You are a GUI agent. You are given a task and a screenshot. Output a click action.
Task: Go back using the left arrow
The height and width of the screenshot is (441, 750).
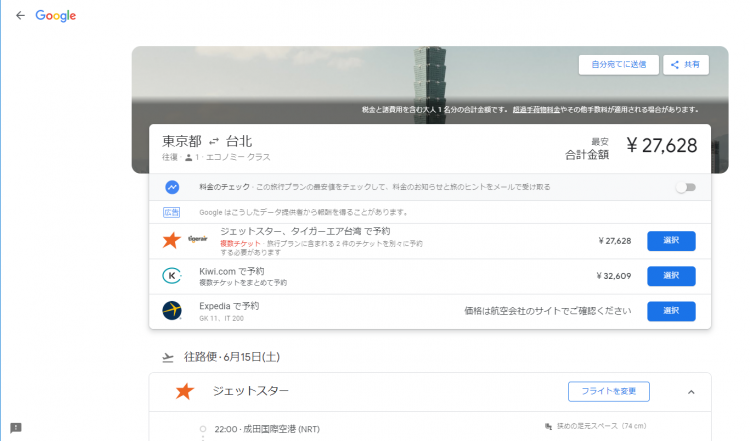20,15
